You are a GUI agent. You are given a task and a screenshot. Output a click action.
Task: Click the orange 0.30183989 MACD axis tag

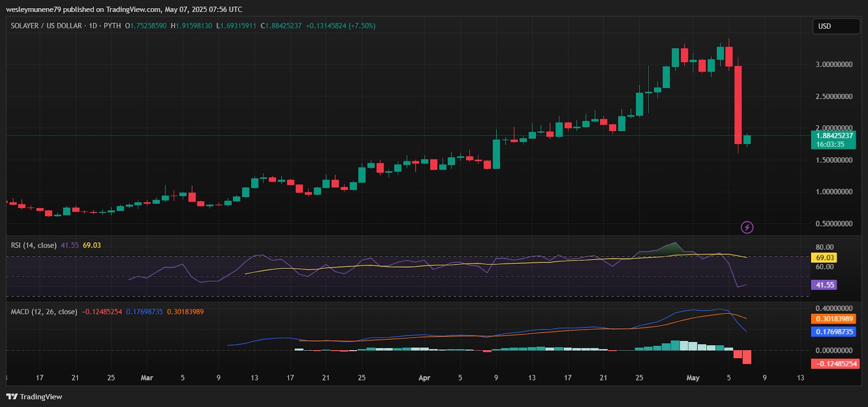833,319
